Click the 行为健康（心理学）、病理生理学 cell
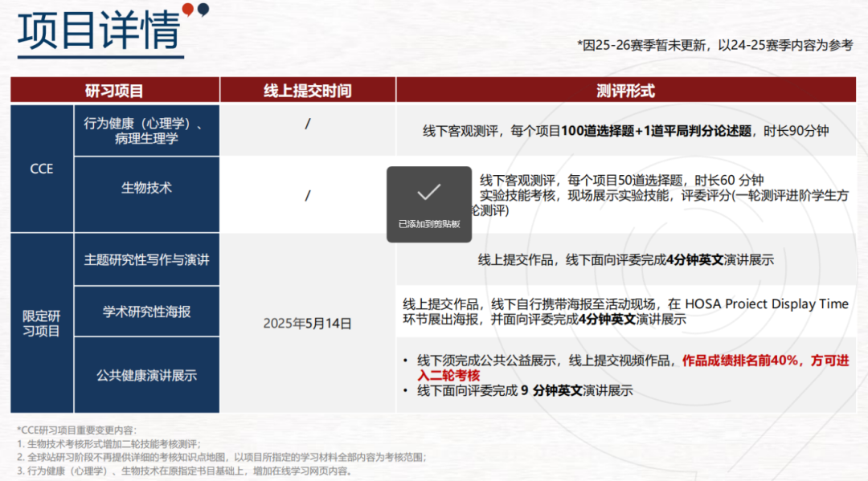868x481 pixels. click(147, 131)
